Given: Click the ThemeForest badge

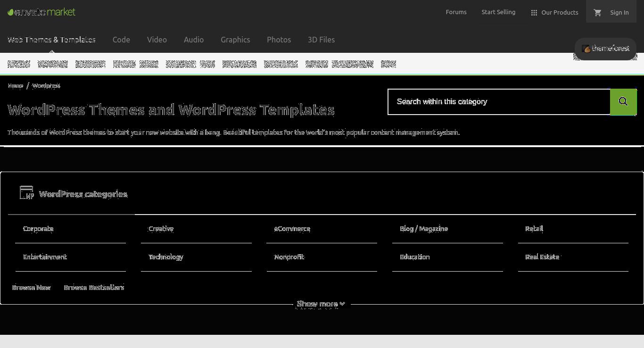Looking at the screenshot, I should [605, 49].
